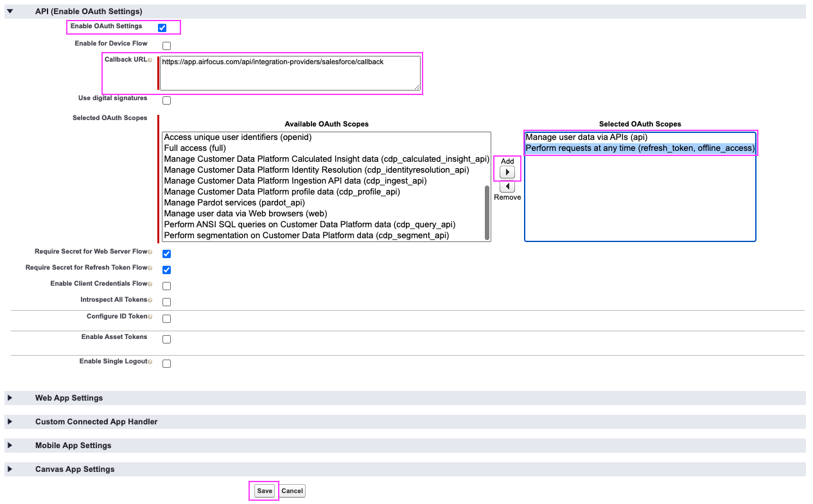Check the Use digital signatures checkbox
This screenshot has width=813, height=504.
pos(166,100)
